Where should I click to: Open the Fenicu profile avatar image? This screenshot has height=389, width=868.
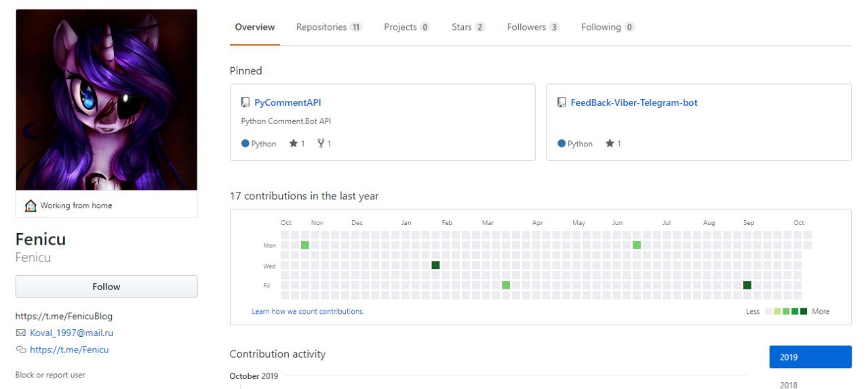click(106, 100)
